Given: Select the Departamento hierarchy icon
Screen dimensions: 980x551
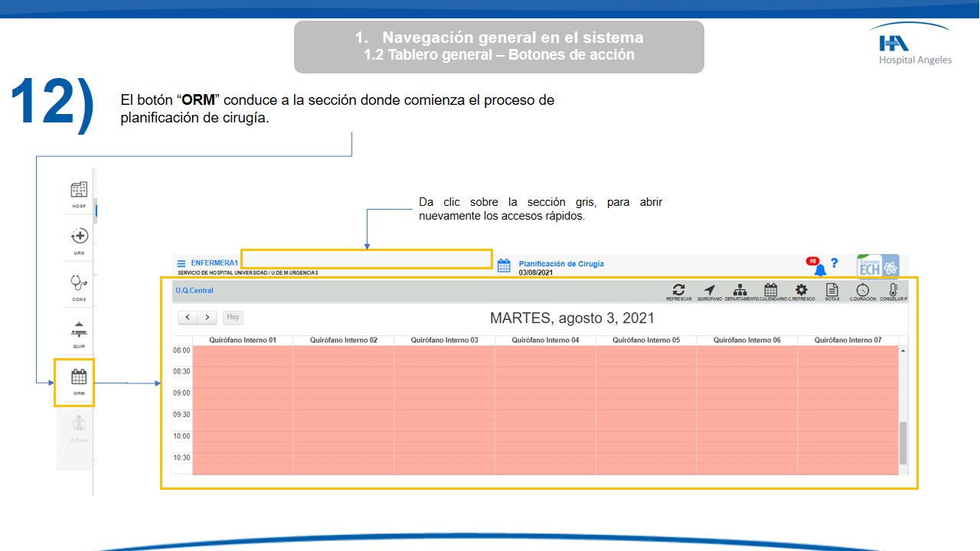Looking at the screenshot, I should pyautogui.click(x=740, y=290).
